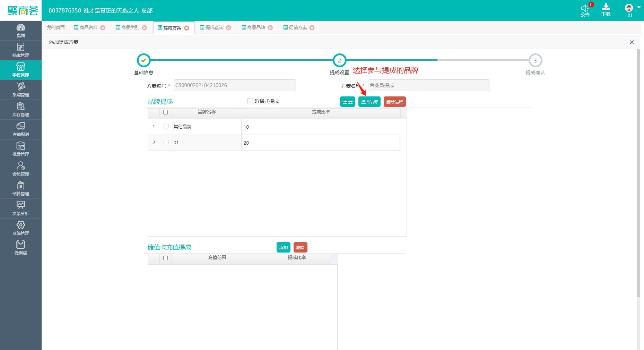
Task: Click the 重置 reset button
Action: (348, 102)
